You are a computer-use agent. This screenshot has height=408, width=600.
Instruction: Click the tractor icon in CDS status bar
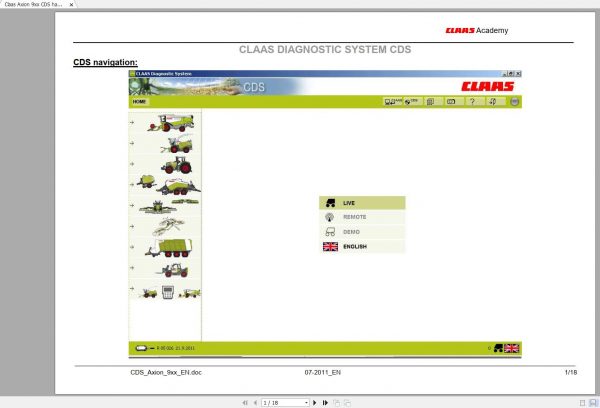click(498, 348)
